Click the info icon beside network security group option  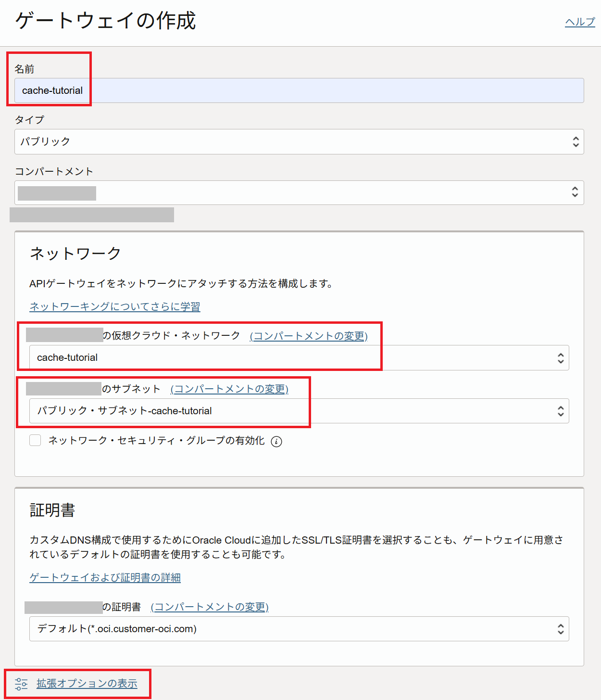coord(276,441)
